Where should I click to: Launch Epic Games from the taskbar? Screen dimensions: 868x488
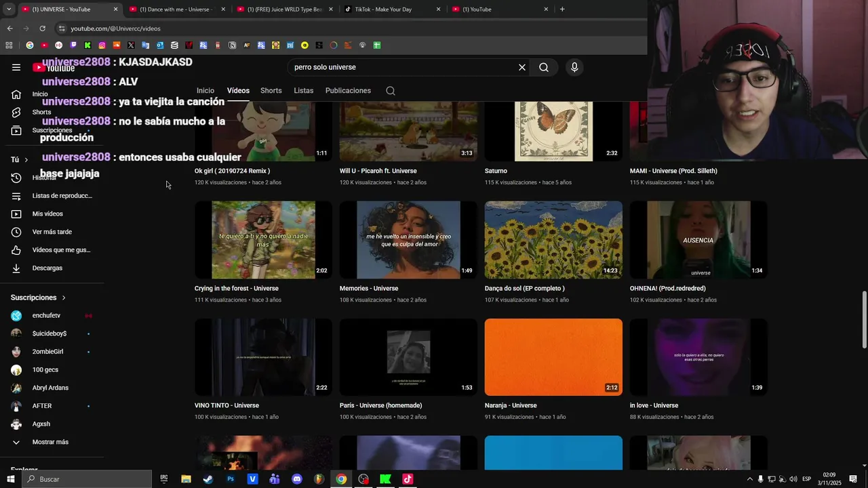pos(164,479)
